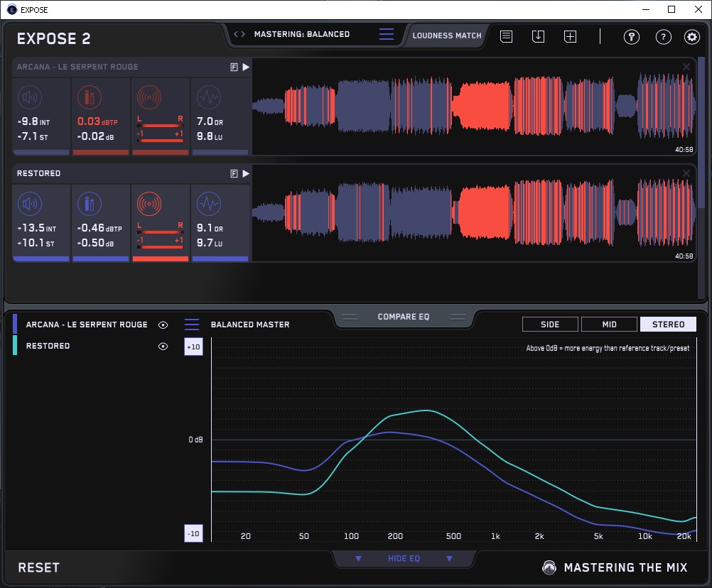Switch EQ view to Stereo
Screen dimensions: 712x588
[668, 325]
